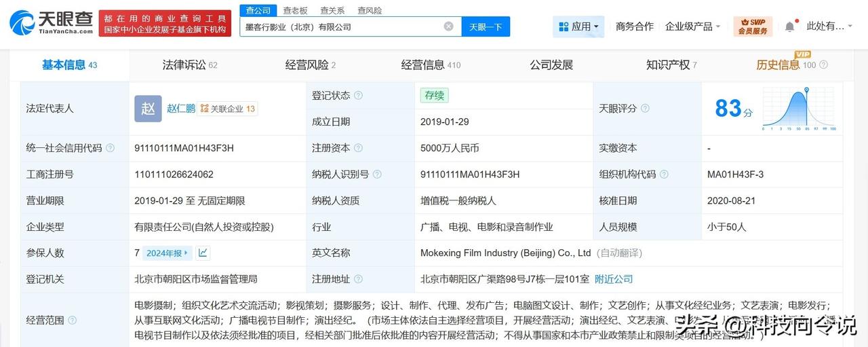This screenshot has height=347, width=868.
Task: Click help icon beside 历史信息 tab
Action: point(823,65)
